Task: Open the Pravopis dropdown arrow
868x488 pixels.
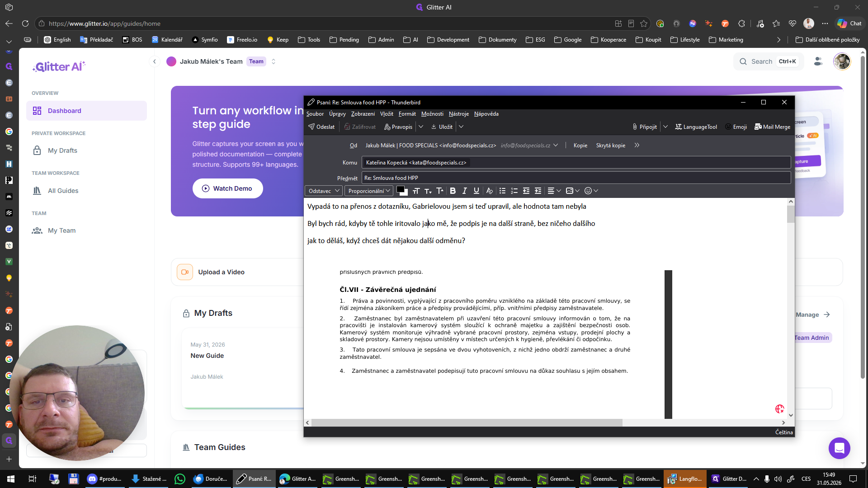Action: point(421,127)
